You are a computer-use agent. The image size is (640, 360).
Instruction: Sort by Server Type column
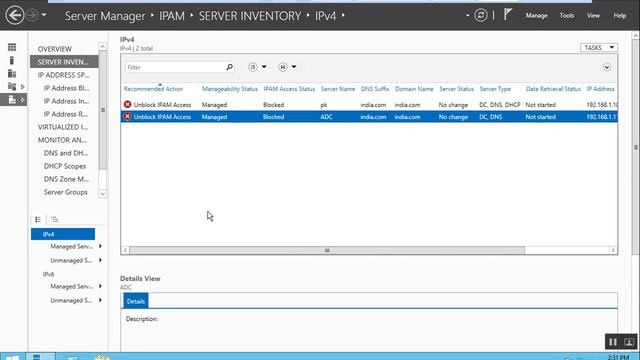(x=495, y=89)
